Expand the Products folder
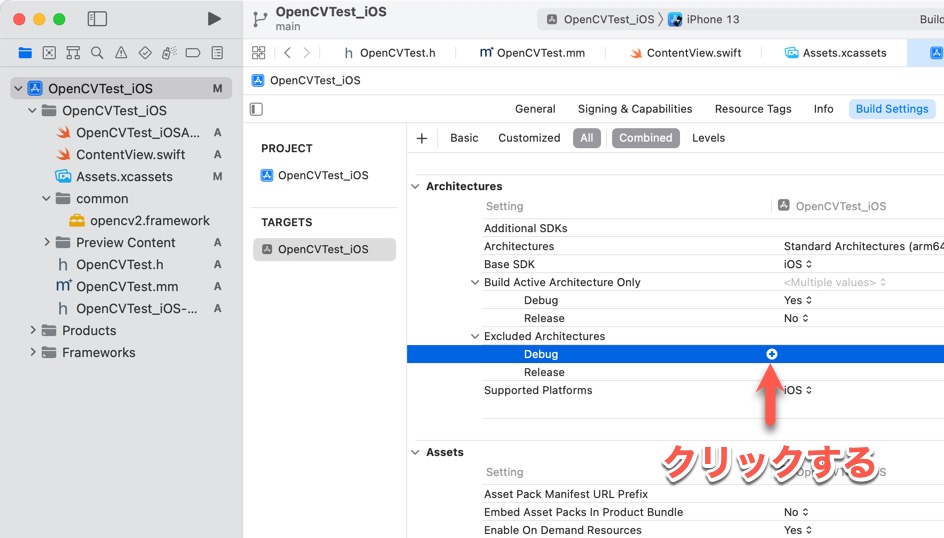Viewport: 944px width, 538px height. [32, 330]
